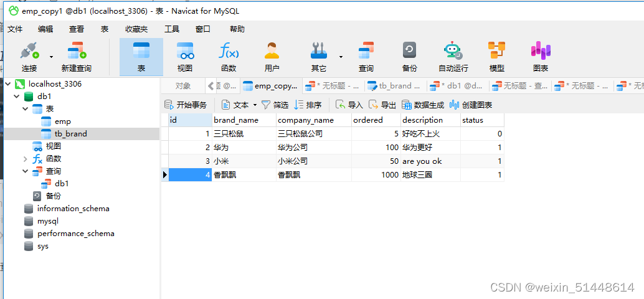Screen dimensions: 644x299
Task: Expand the 函数 tree node
Action: (26, 159)
